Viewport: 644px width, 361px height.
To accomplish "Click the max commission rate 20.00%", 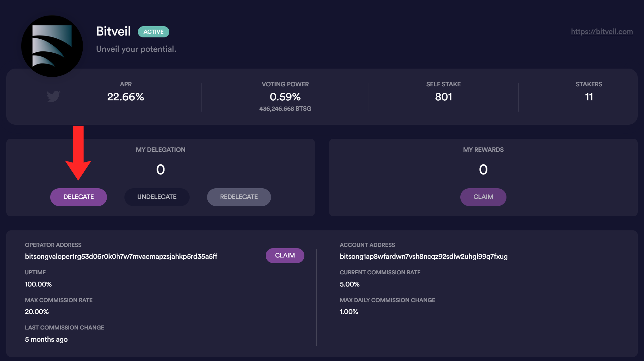I will [37, 312].
